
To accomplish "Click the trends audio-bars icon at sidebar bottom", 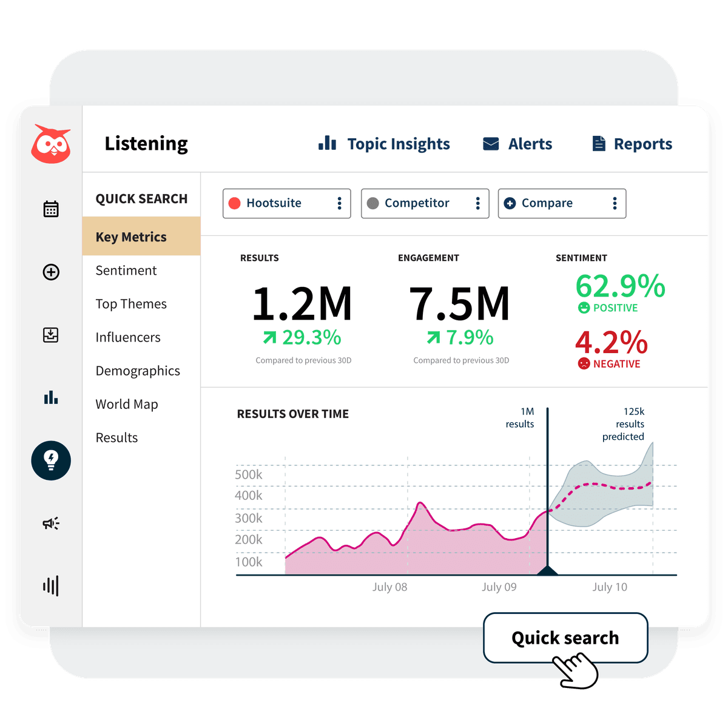I will (x=51, y=585).
